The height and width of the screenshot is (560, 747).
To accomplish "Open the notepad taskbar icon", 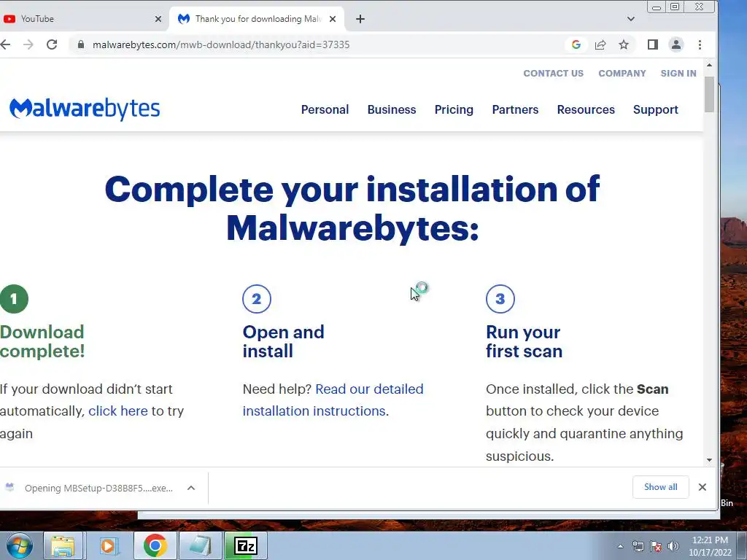I will click(200, 545).
